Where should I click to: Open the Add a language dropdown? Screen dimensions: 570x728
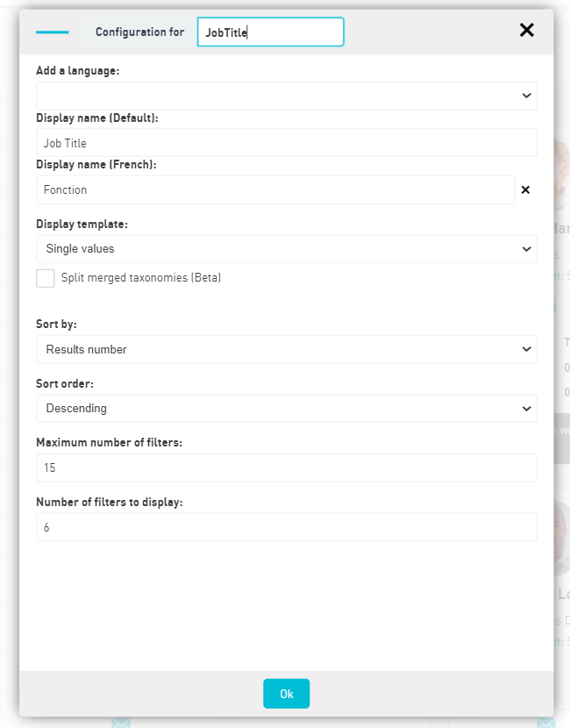(287, 96)
